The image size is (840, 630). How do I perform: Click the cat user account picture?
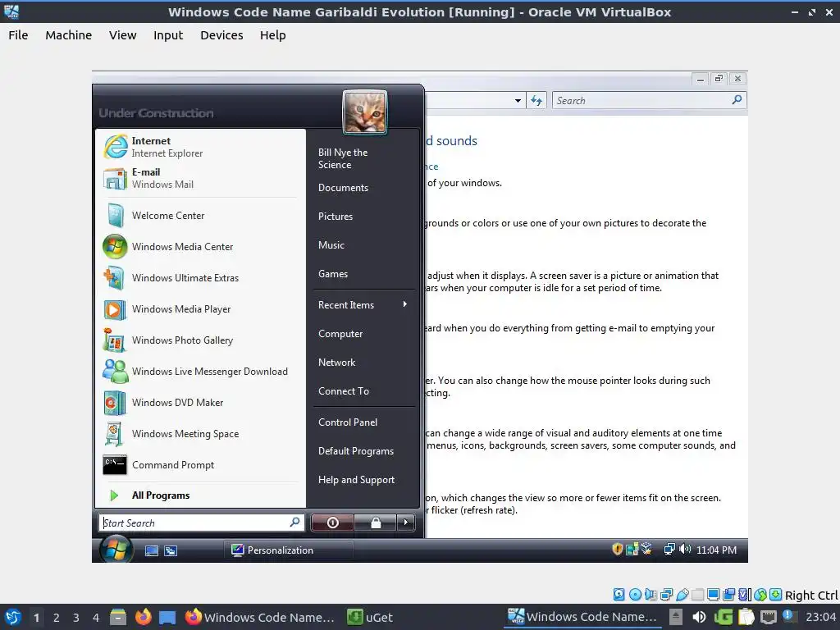(x=365, y=112)
